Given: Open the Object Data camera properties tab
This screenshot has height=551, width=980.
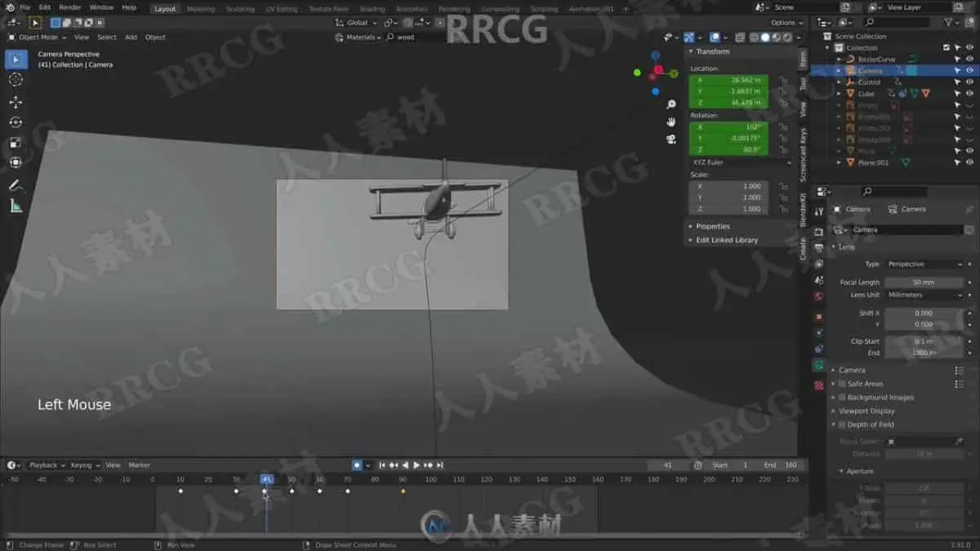Looking at the screenshot, I should 818,366.
